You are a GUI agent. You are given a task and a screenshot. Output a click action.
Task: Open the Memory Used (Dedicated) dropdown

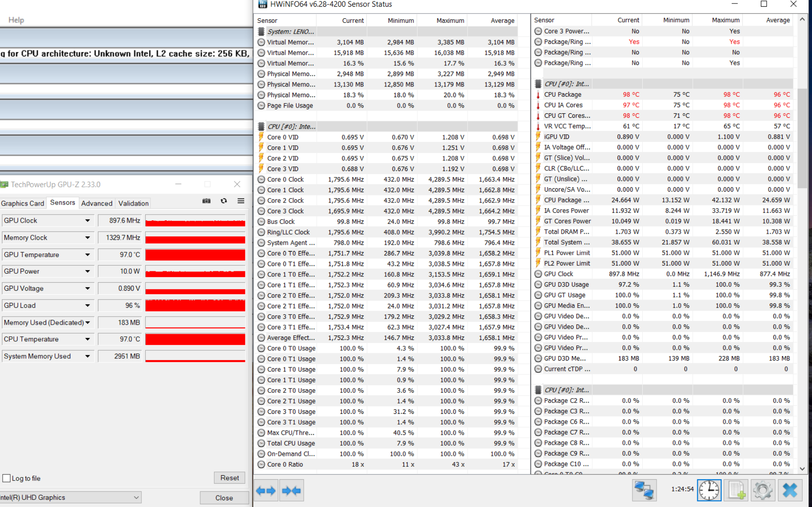[x=87, y=322]
